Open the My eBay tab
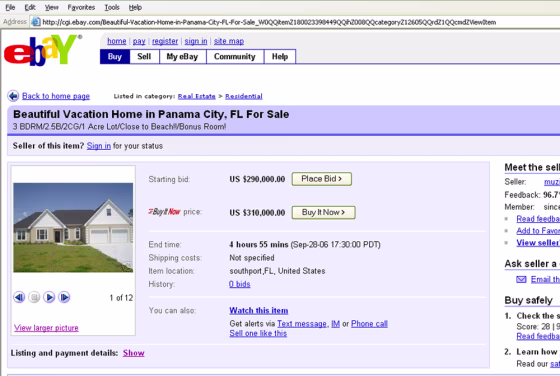 click(182, 56)
